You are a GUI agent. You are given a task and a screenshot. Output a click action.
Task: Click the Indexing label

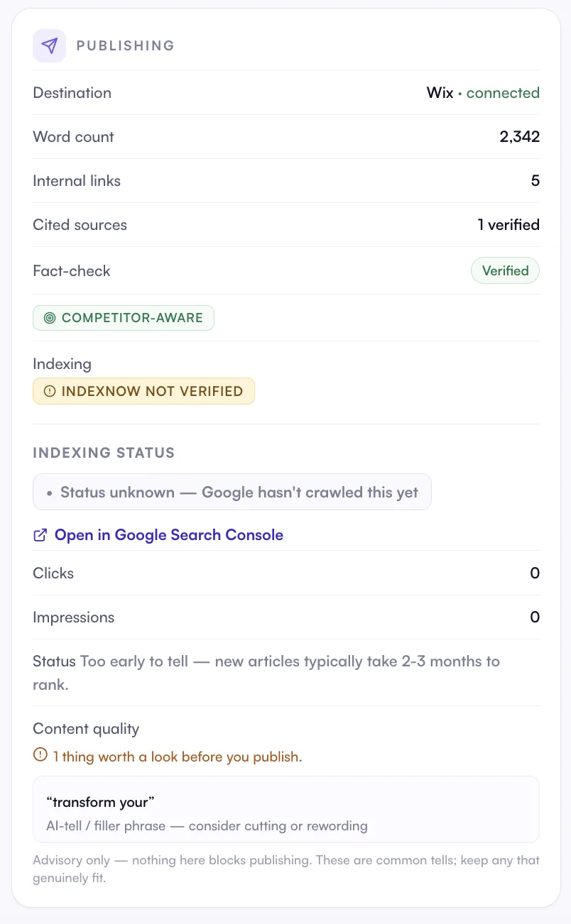[62, 364]
